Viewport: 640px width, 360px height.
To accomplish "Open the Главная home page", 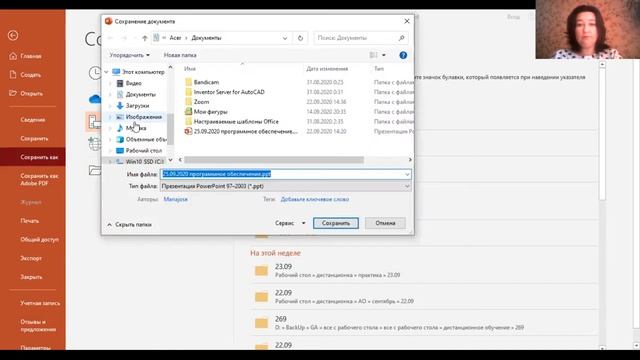I will (x=25, y=56).
